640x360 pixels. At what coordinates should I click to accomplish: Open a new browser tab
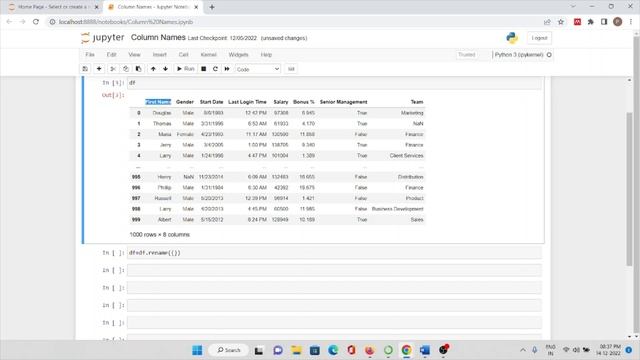click(212, 7)
